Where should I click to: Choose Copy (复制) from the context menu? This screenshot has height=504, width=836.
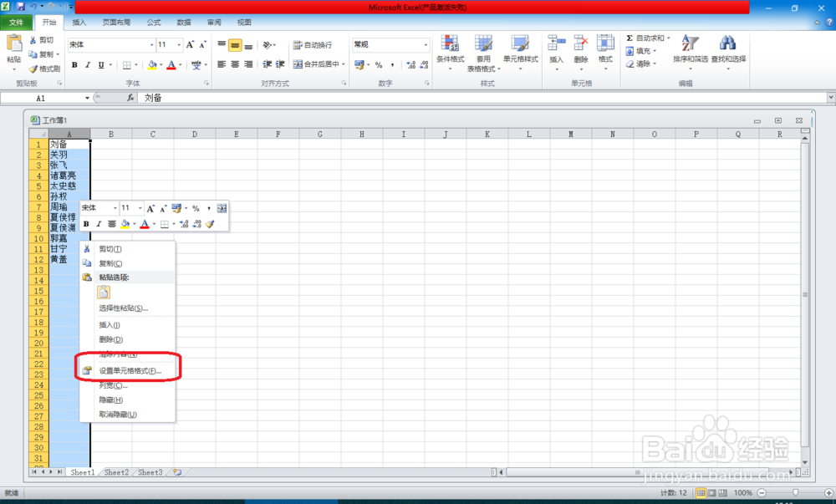pos(127,263)
